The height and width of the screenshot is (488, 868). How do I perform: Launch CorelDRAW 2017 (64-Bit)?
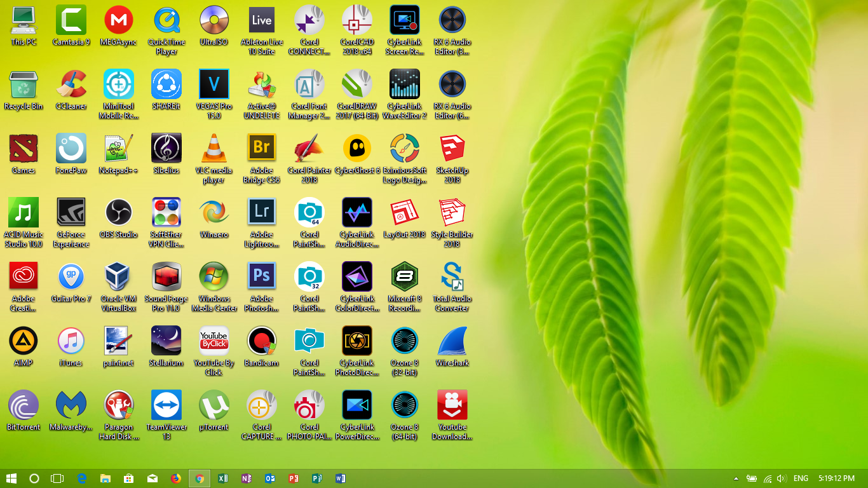coord(357,84)
